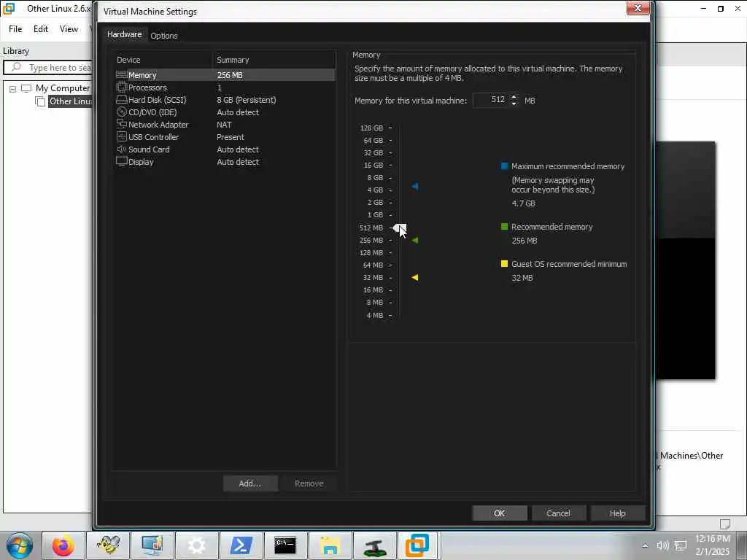The height and width of the screenshot is (560, 747).
Task: Open the File menu in VMware window
Action: click(x=15, y=29)
